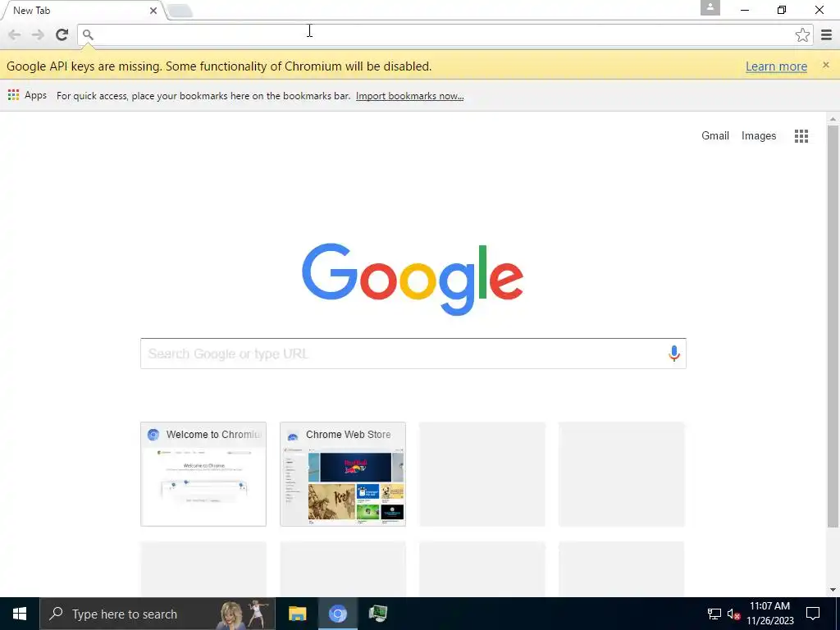Viewport: 840px width, 630px height.
Task: Open the Welcome to Chromium thumbnail
Action: [x=203, y=474]
